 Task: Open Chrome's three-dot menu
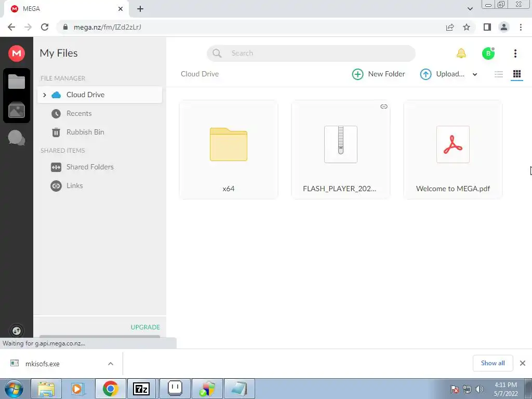click(521, 27)
